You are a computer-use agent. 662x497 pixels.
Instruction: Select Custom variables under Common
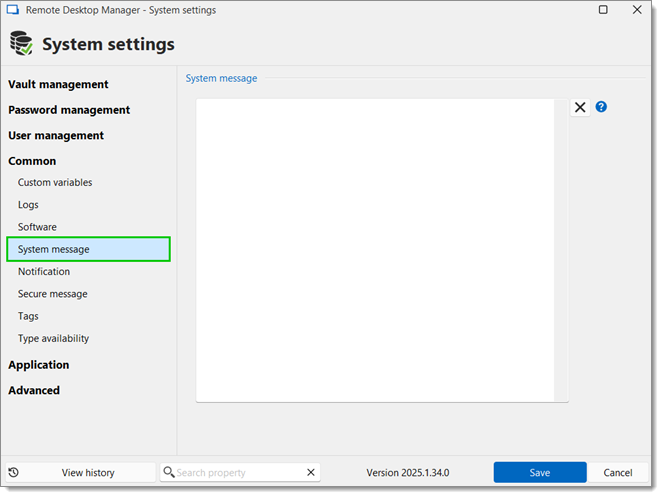coord(55,182)
